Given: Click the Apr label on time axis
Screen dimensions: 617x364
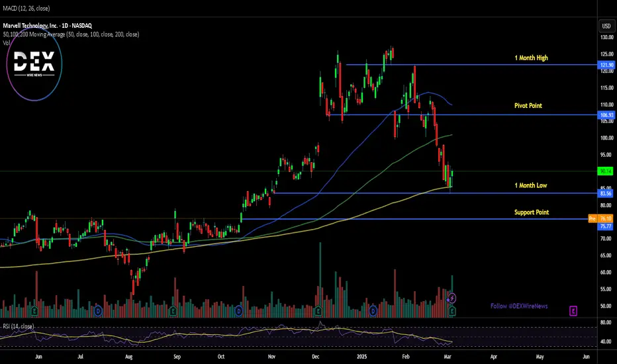Looking at the screenshot, I should point(493,357).
